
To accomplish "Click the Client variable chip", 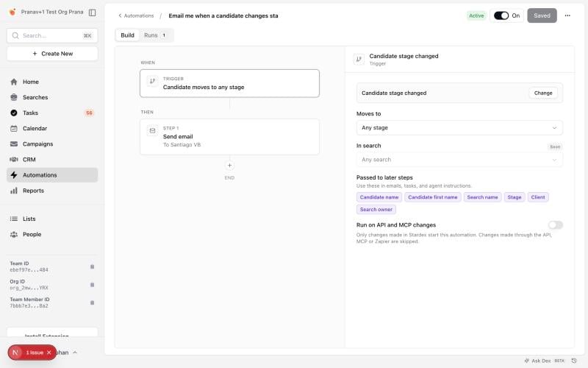I will tap(538, 197).
